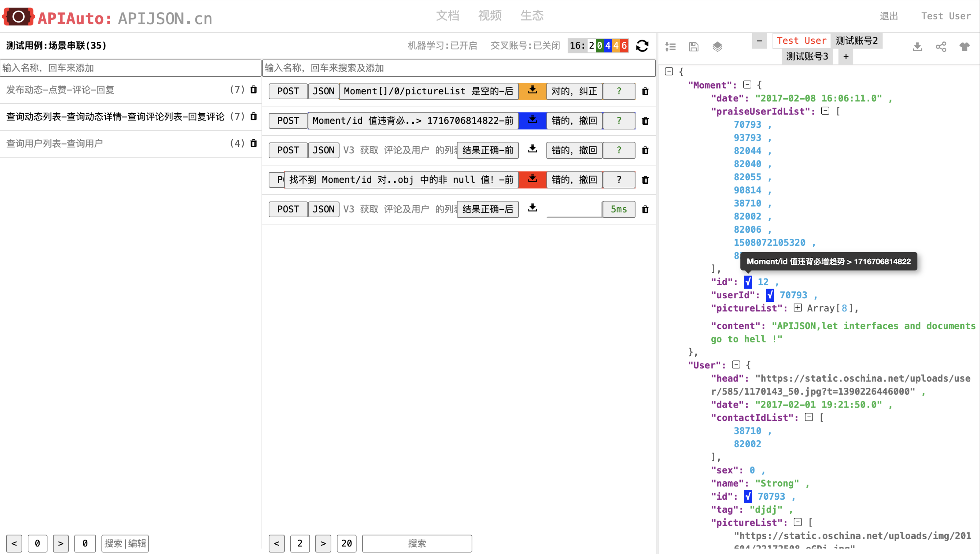Click the share icon in right toolbar
The image size is (980, 554).
[941, 46]
